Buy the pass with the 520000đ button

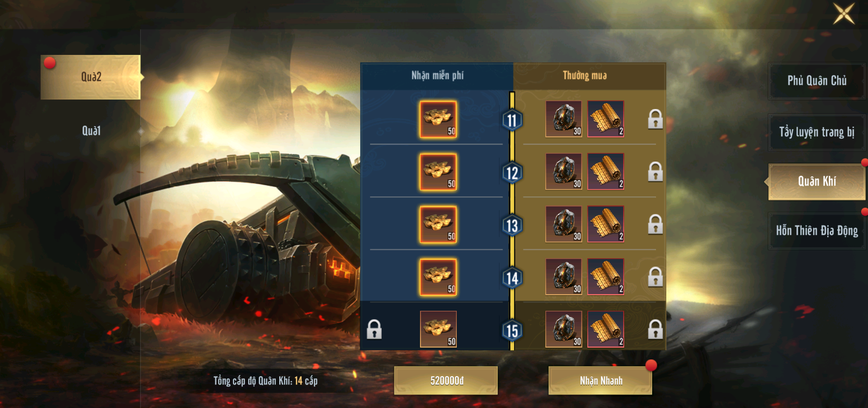click(x=446, y=381)
